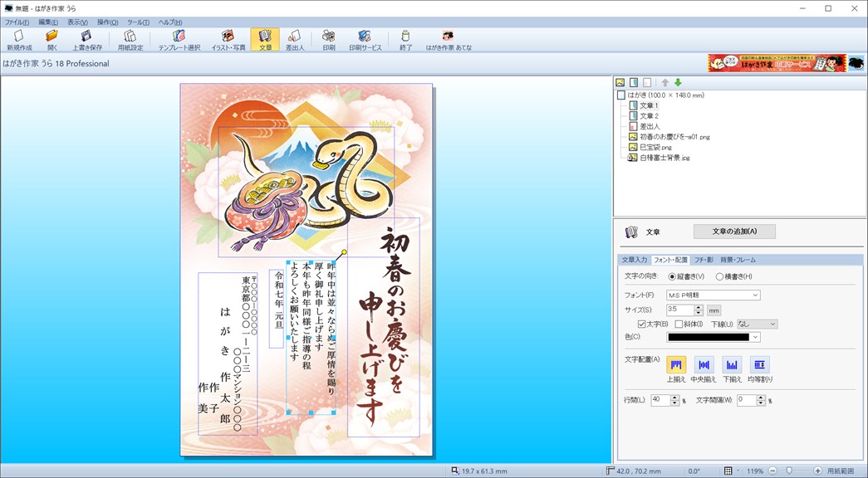868x478 pixels.
Task: Select 差出人 in the layer tree
Action: point(649,127)
